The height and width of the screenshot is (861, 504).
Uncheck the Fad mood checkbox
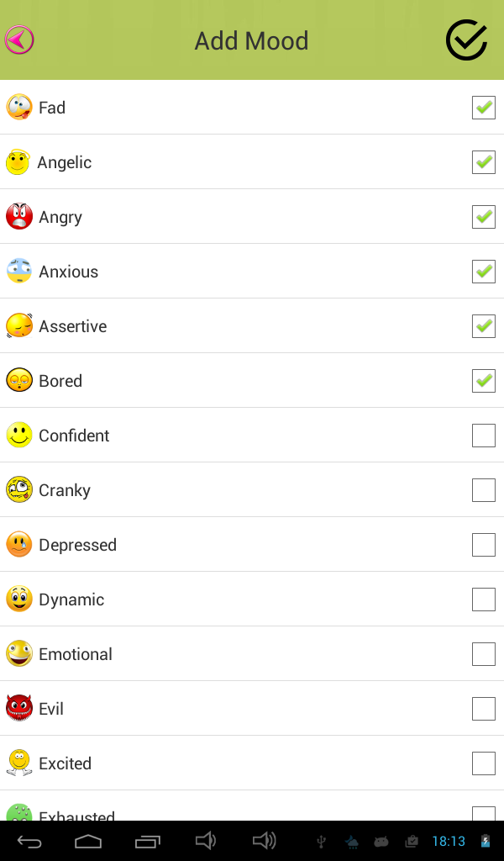click(483, 108)
